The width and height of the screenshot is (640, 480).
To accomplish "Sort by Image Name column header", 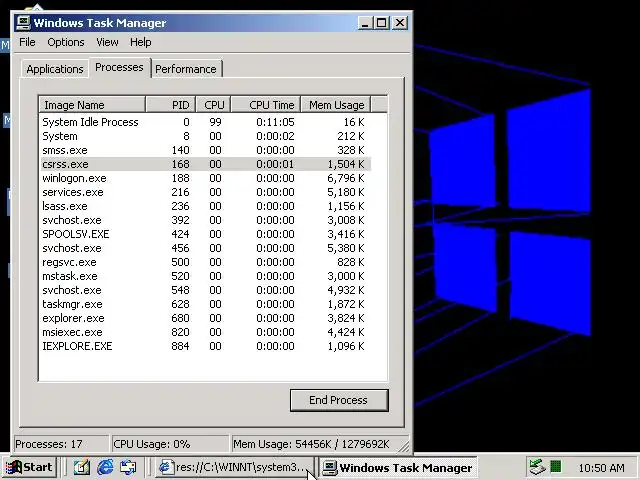I will (92, 105).
